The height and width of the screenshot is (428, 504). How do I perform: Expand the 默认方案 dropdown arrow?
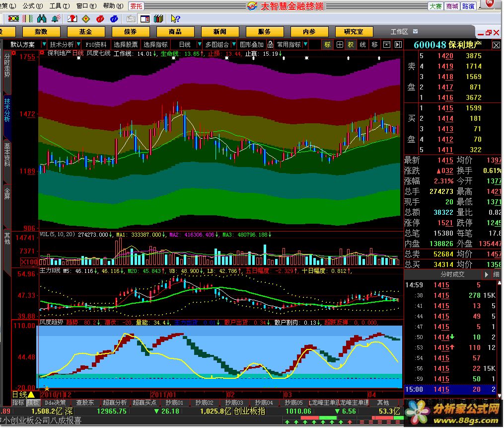point(44,44)
